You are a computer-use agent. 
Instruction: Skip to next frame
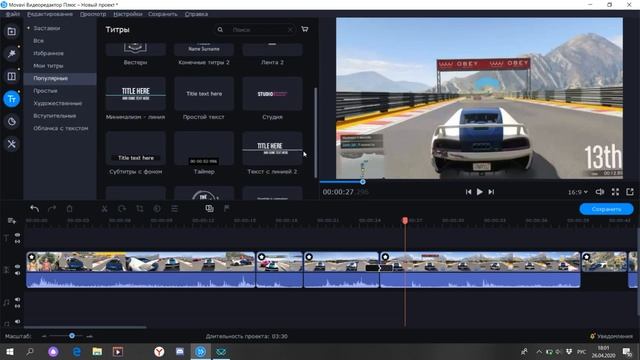tap(491, 192)
